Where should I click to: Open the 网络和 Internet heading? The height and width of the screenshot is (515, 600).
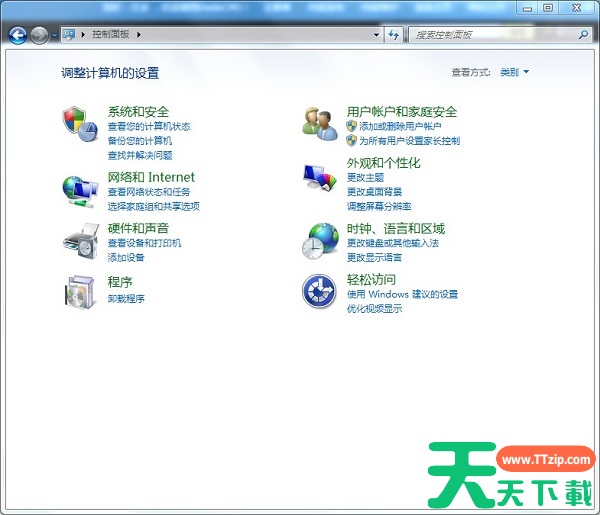[x=151, y=177]
